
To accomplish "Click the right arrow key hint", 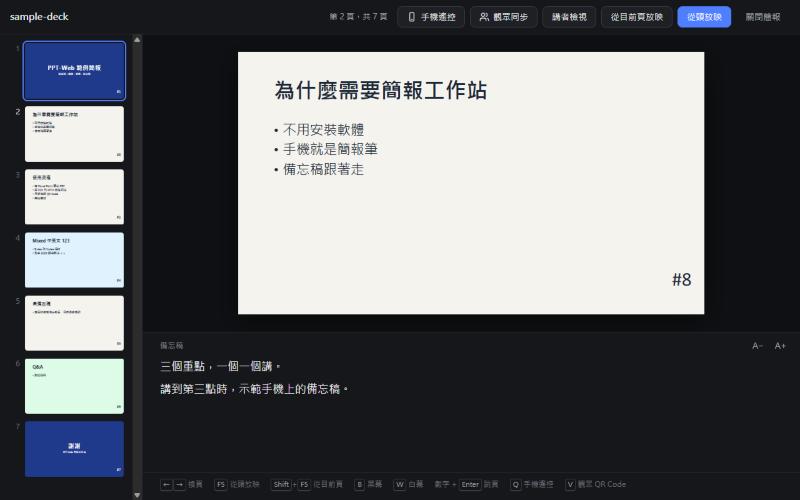I will (x=180, y=484).
